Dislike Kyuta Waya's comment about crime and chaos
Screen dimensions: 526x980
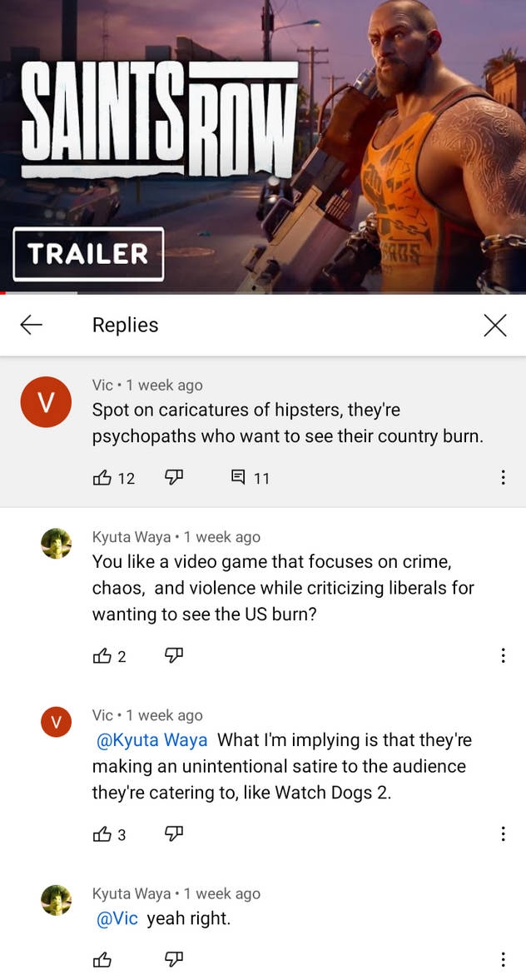coord(173,655)
